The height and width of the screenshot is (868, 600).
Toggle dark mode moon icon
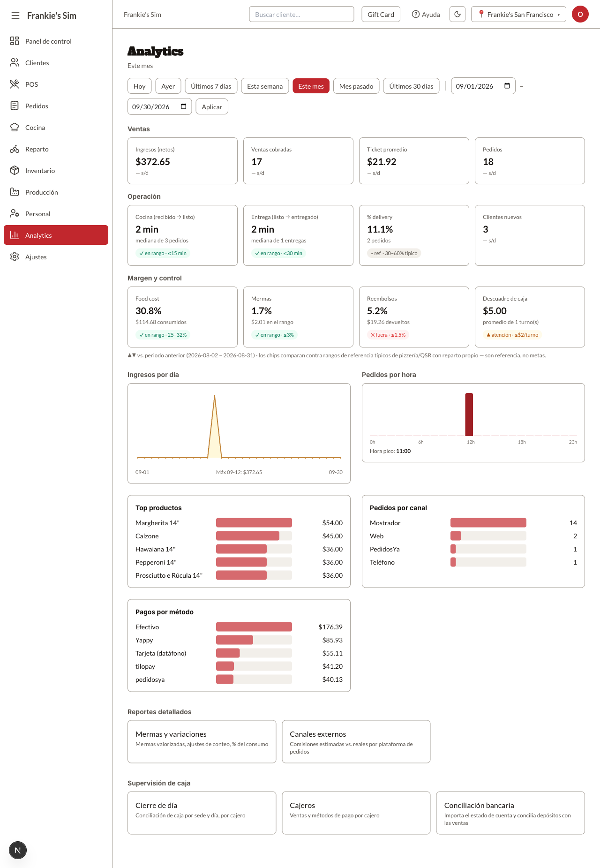[457, 14]
